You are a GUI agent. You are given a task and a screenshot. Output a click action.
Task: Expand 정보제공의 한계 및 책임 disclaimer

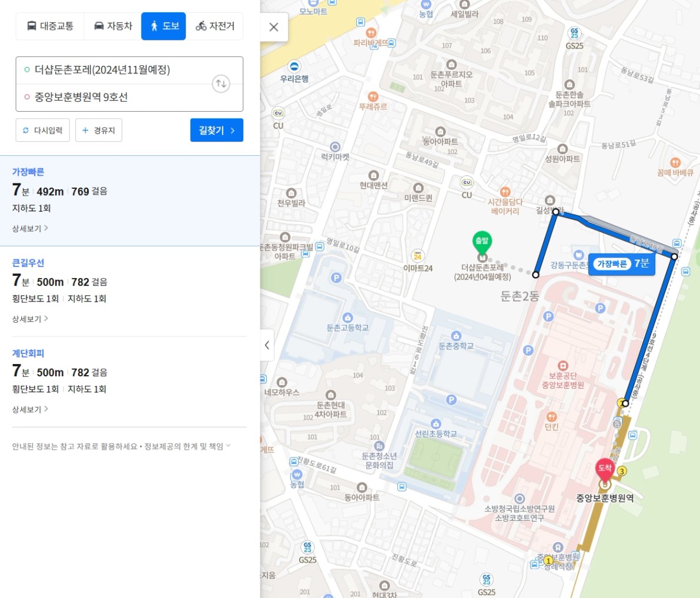click(x=187, y=446)
